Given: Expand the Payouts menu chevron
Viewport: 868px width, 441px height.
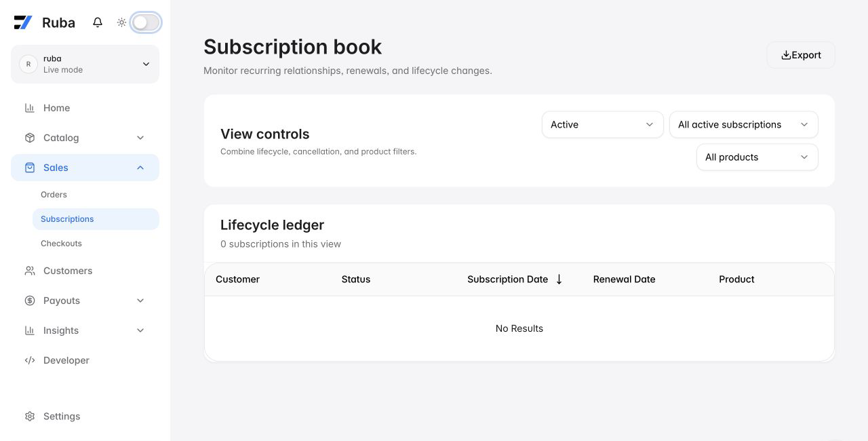Looking at the screenshot, I should [140, 301].
